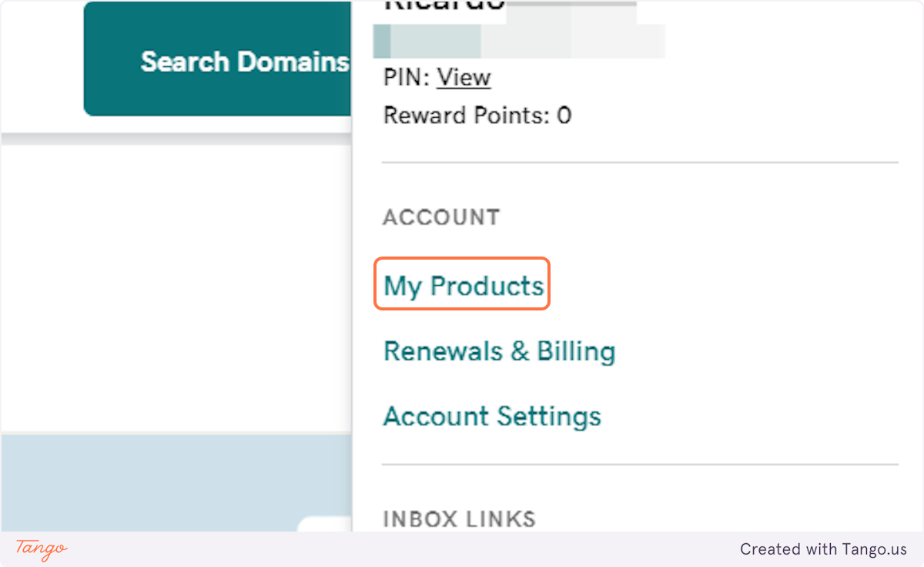Click the Tango logo
The height and width of the screenshot is (567, 924).
click(x=41, y=549)
